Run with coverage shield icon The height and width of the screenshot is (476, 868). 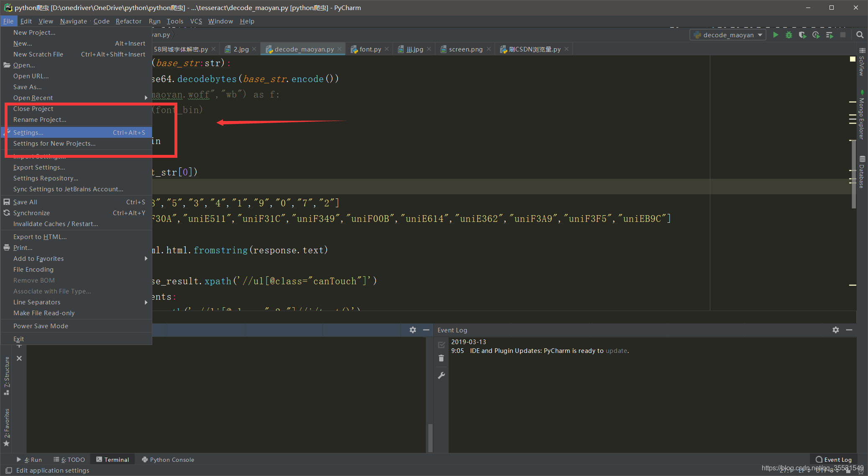tap(802, 35)
